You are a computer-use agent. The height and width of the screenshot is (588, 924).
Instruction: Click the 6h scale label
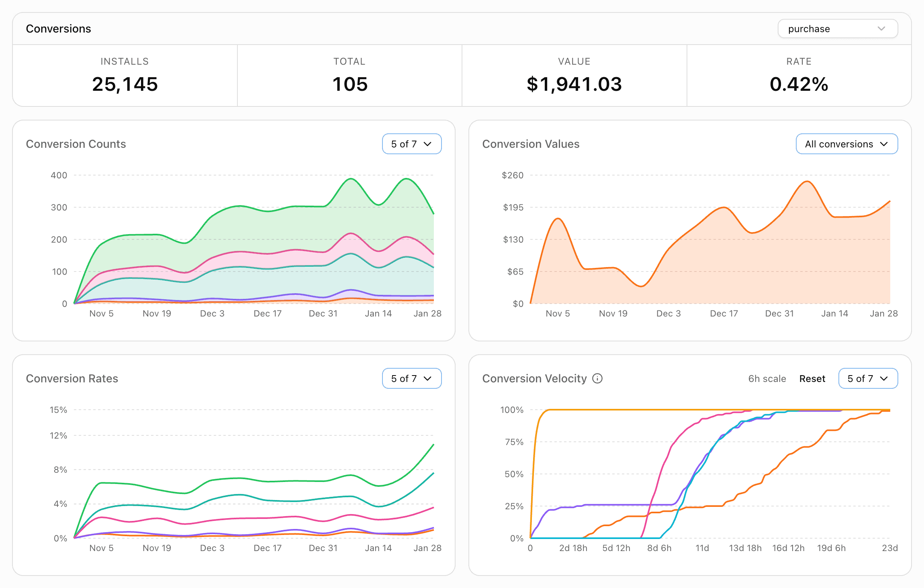coord(767,378)
